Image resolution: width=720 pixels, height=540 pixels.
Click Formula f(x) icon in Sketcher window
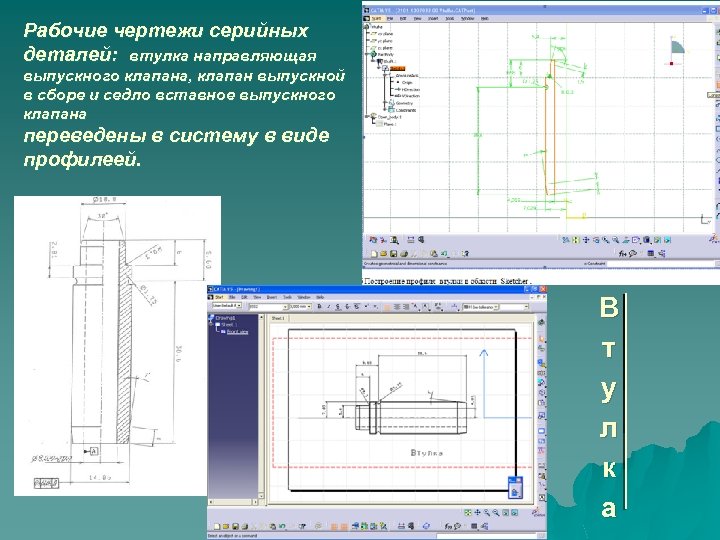[x=622, y=253]
